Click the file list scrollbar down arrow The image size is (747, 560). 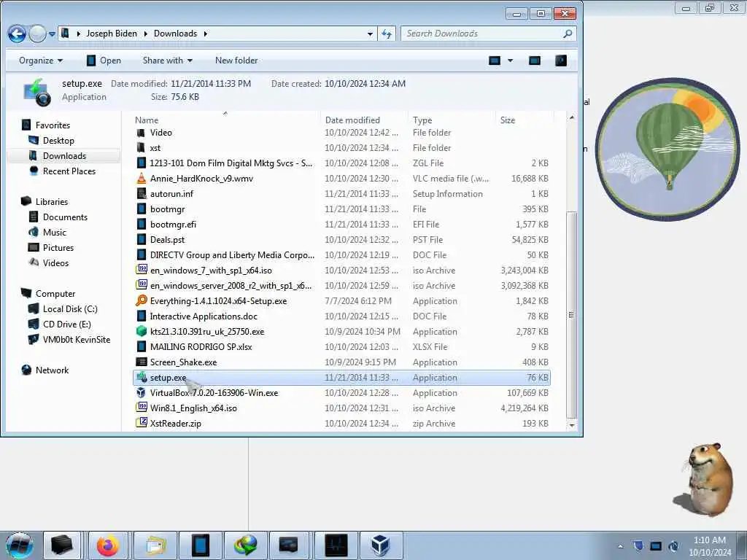tap(572, 425)
